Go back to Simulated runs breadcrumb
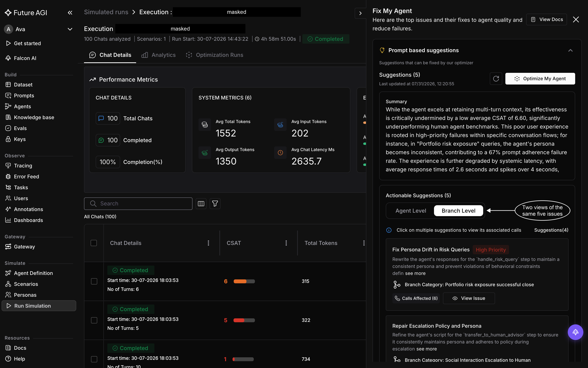 106,12
